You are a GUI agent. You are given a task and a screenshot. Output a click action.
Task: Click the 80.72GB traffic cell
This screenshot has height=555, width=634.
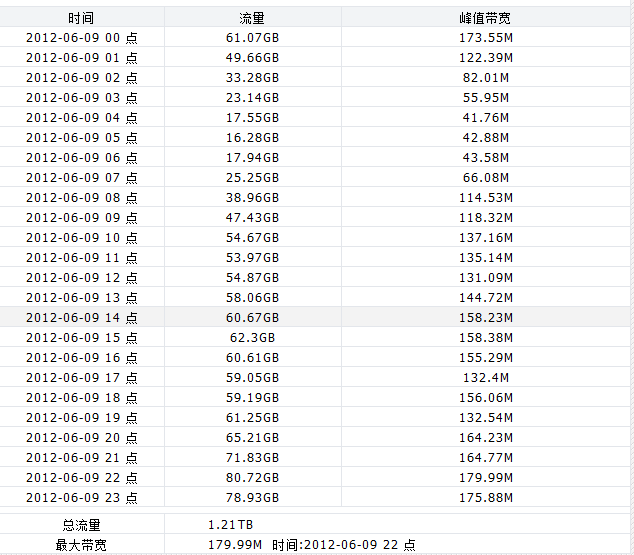click(x=252, y=478)
